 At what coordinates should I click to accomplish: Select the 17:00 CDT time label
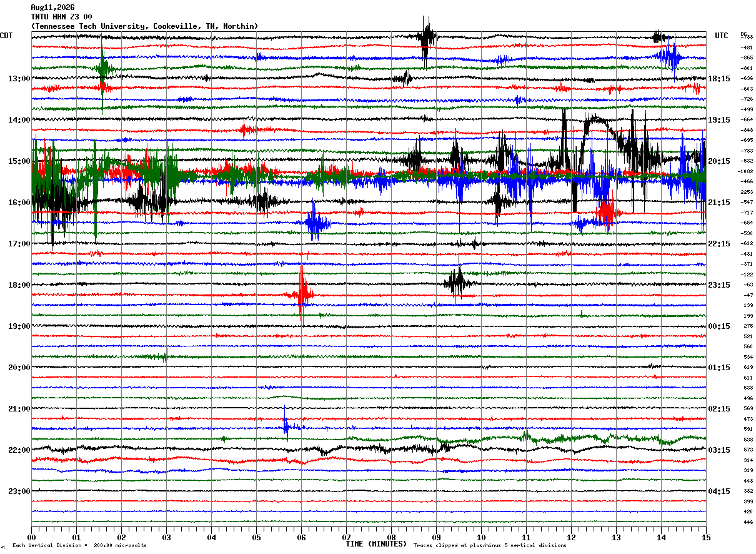[19, 244]
